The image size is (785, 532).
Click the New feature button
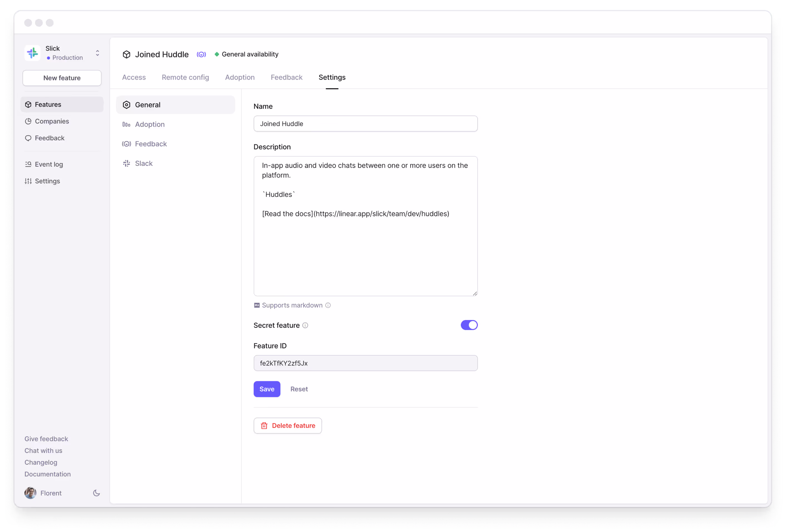62,78
